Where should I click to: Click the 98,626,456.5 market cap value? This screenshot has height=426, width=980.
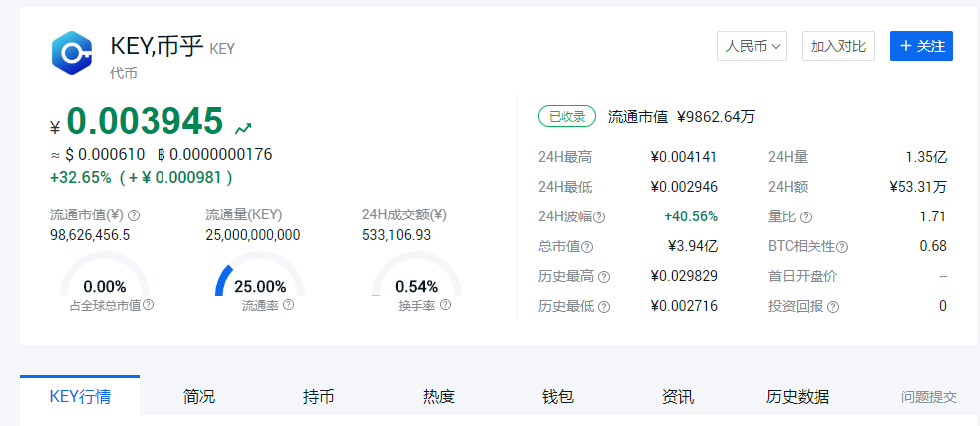pyautogui.click(x=90, y=235)
